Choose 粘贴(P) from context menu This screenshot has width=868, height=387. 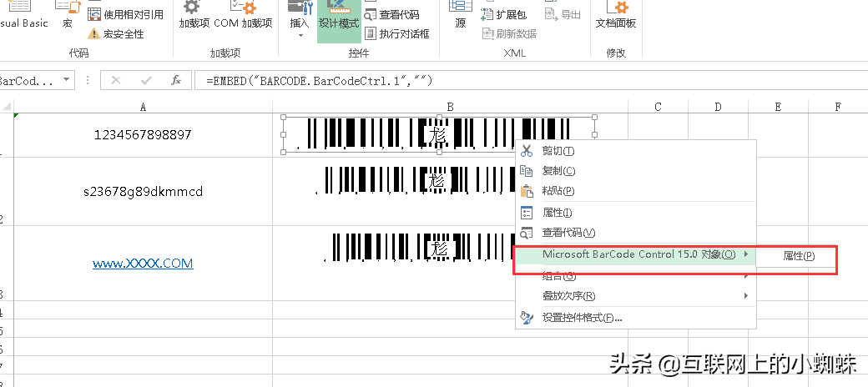pyautogui.click(x=635, y=191)
